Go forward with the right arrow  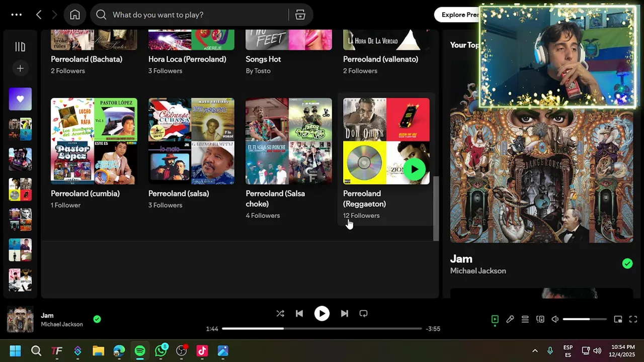tap(54, 15)
